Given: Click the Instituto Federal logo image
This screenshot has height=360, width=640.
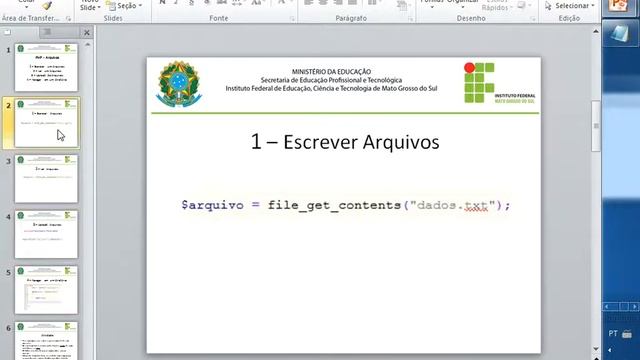Looking at the screenshot, I should pos(499,83).
